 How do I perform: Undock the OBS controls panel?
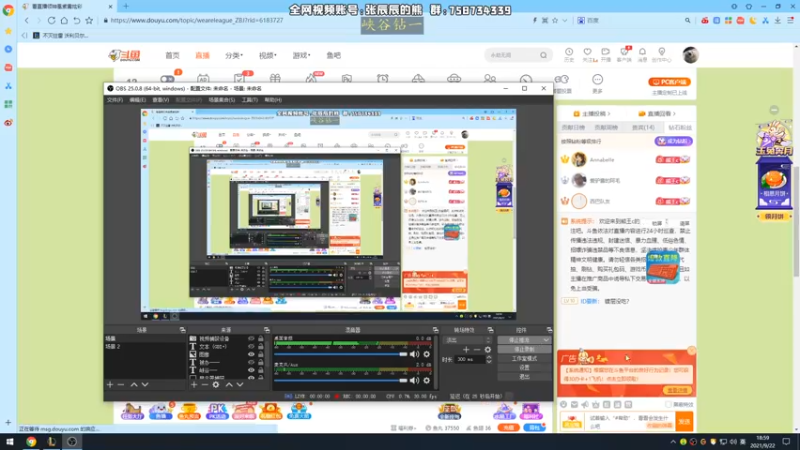(x=549, y=330)
